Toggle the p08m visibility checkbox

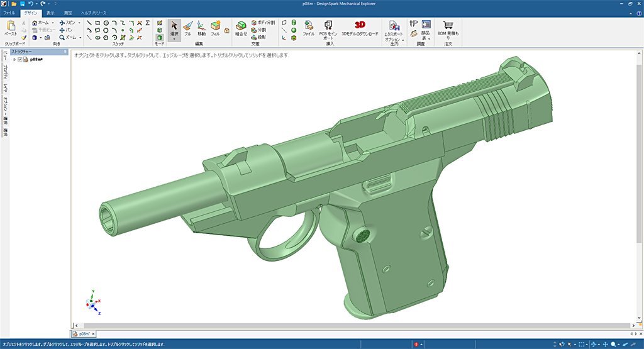19,60
